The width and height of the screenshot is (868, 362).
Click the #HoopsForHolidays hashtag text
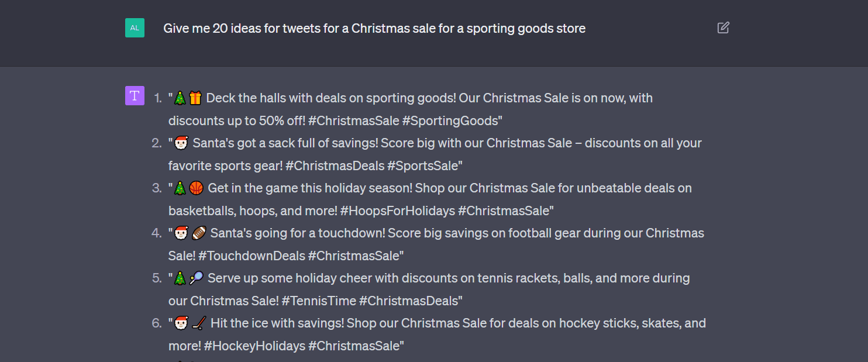397,211
